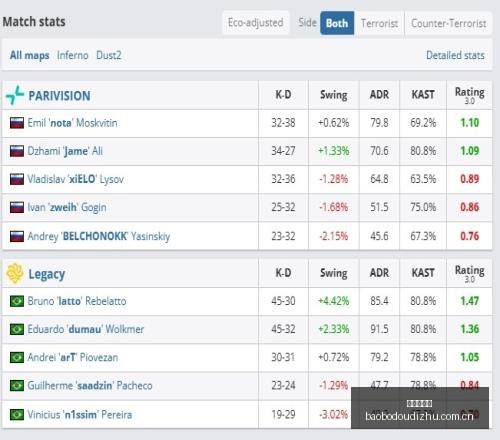Select the All maps tab
This screenshot has height=440, width=500.
pos(30,55)
